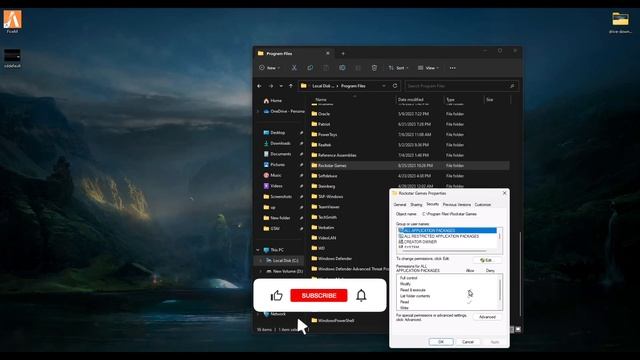Image resolution: width=640 pixels, height=360 pixels.
Task: Go back using the Back arrow
Action: [x=260, y=86]
